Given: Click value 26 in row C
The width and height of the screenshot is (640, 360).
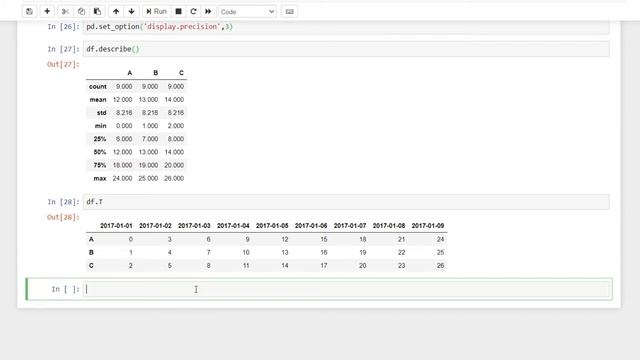Looking at the screenshot, I should (x=440, y=266).
